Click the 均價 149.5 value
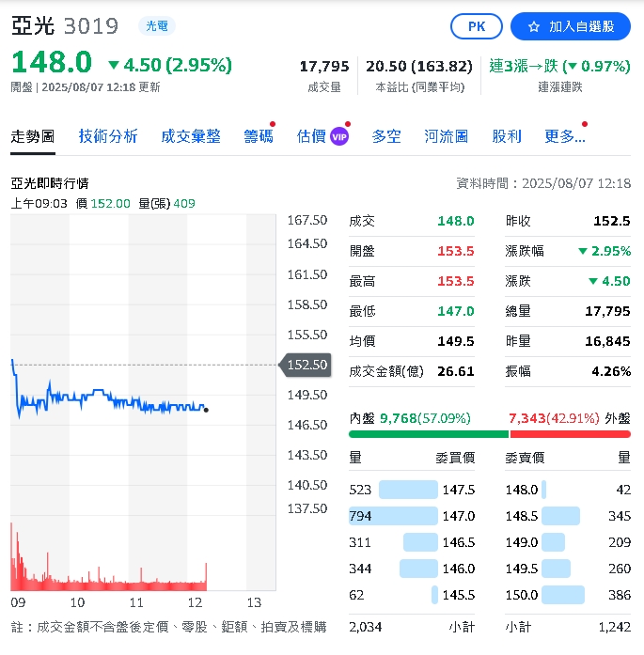Image resolution: width=644 pixels, height=655 pixels. 456,341
